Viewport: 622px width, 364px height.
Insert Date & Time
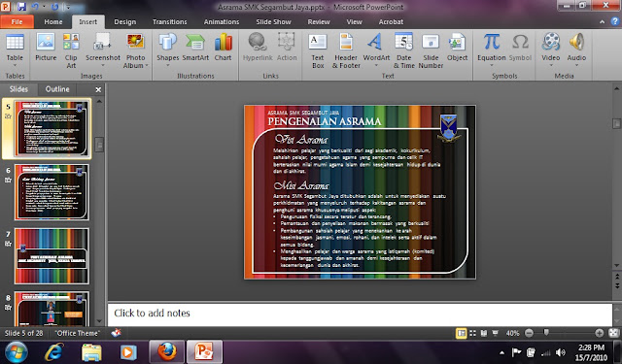coord(404,50)
